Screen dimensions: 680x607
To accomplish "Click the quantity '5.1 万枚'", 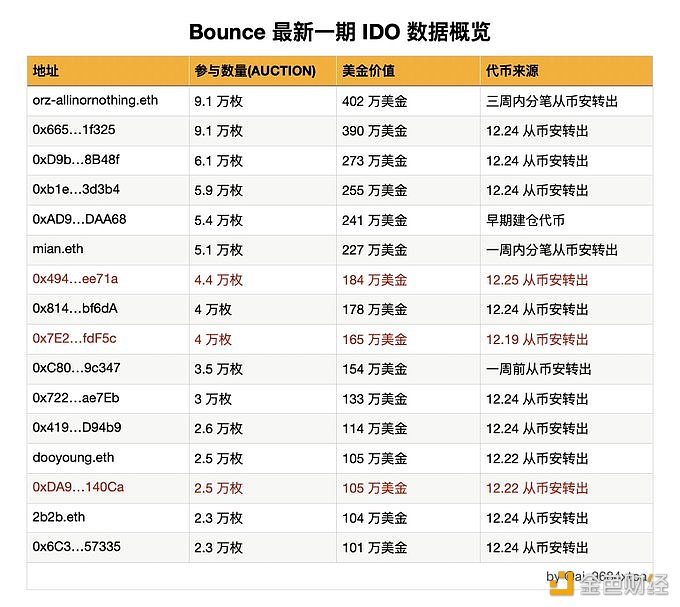I will [x=219, y=250].
